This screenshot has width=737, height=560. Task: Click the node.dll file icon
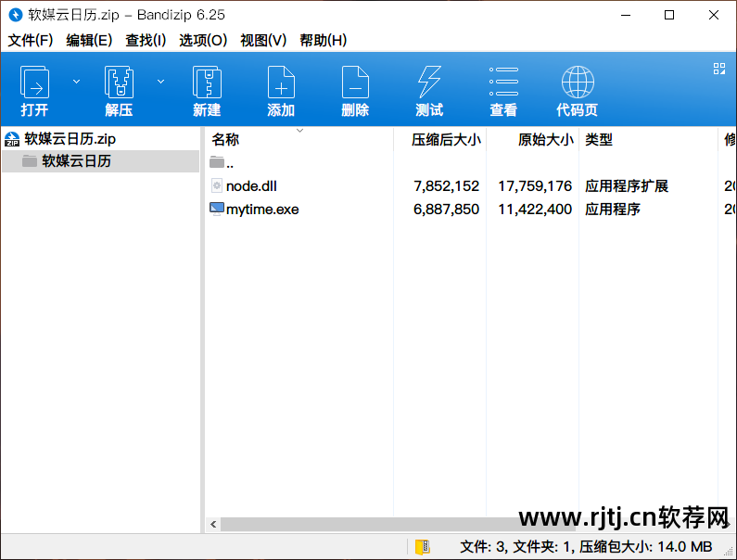point(216,185)
